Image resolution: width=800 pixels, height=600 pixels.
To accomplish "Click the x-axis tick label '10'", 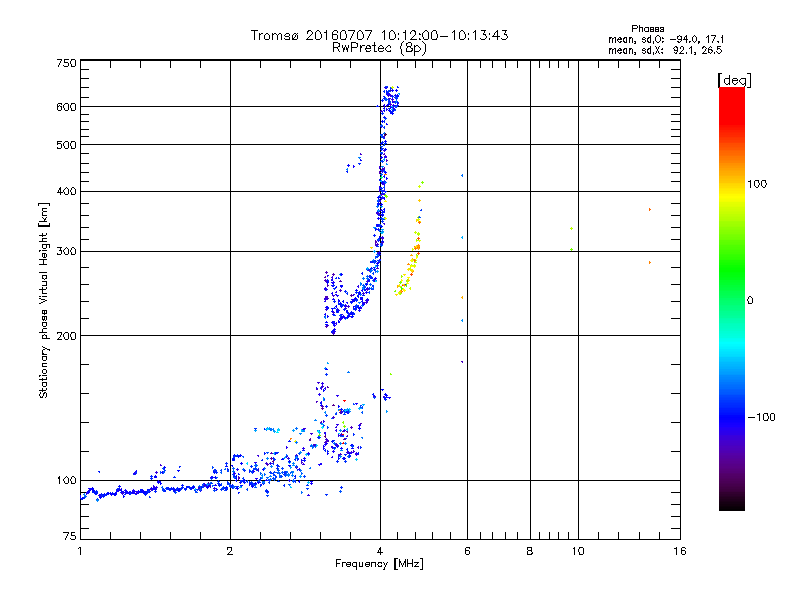I will tap(578, 551).
